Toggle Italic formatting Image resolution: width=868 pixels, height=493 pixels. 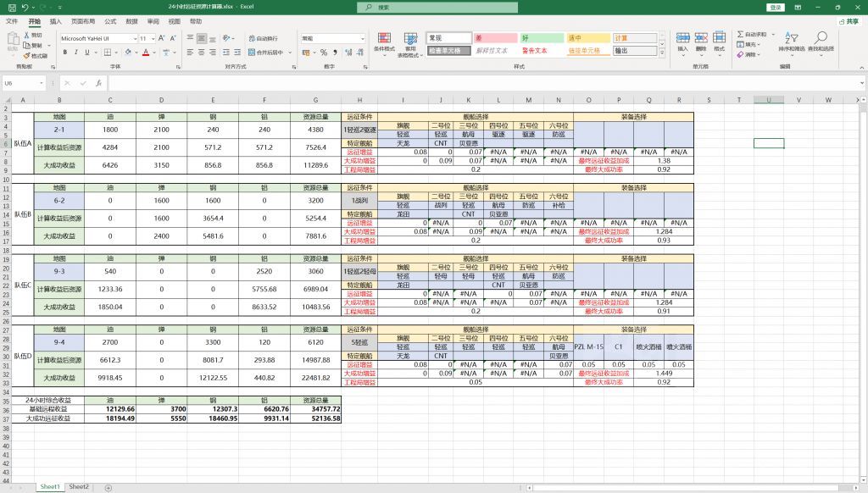(x=75, y=53)
